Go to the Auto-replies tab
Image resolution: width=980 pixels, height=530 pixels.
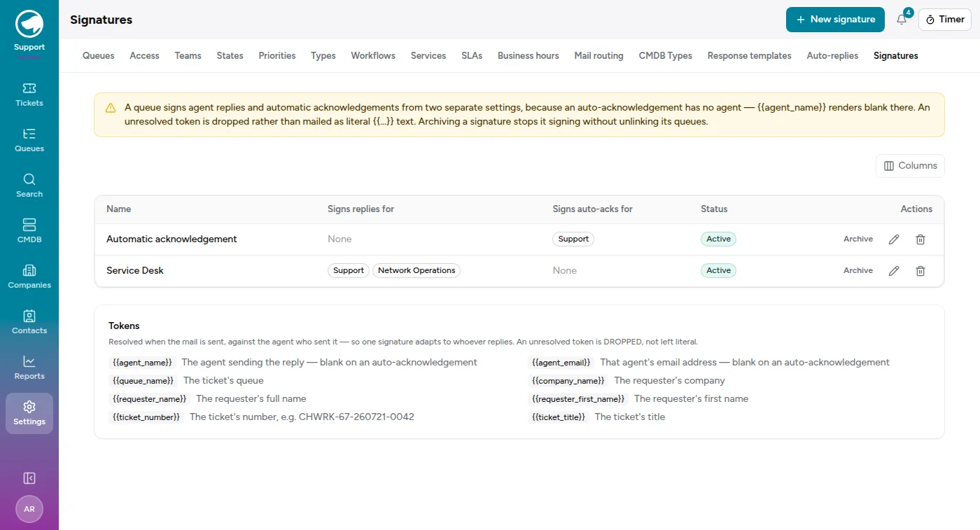click(832, 55)
